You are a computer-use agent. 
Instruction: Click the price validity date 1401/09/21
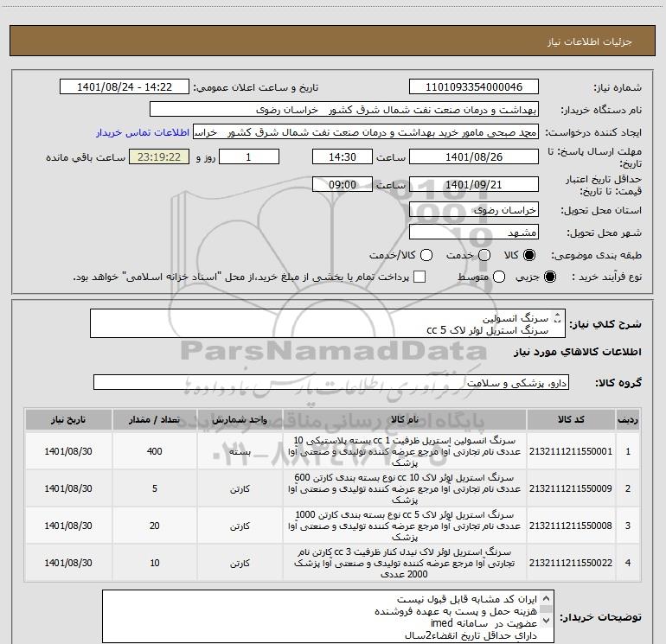point(474,185)
